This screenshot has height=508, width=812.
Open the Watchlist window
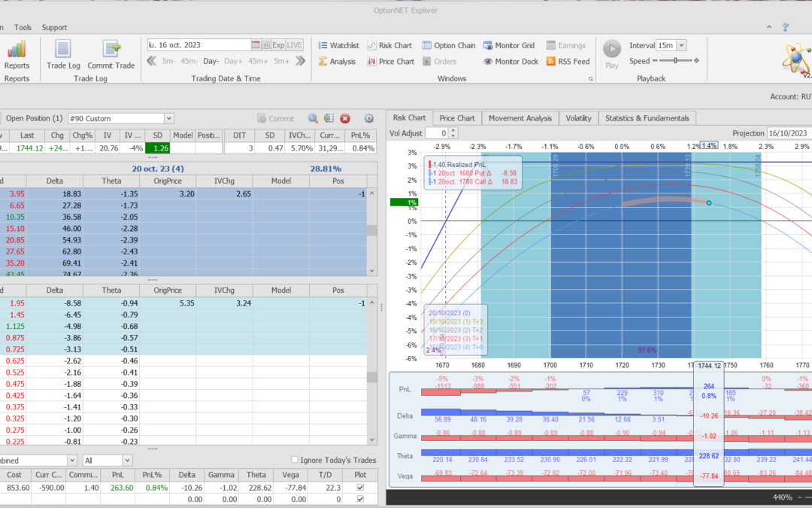(x=338, y=45)
